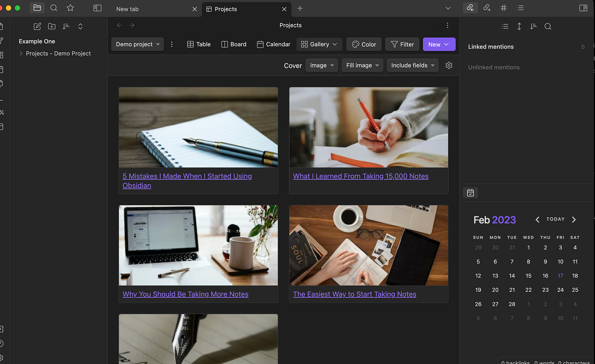Click the calendar panel icon above Feb 2023

pyautogui.click(x=470, y=193)
